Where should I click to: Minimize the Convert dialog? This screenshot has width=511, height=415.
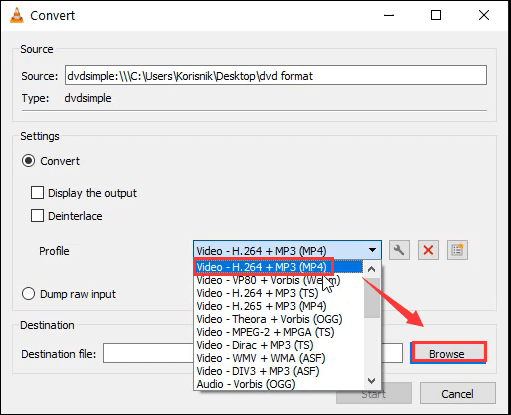[x=389, y=15]
